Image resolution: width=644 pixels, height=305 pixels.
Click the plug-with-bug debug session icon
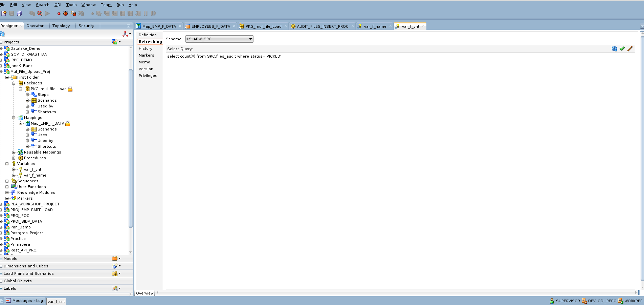tap(73, 14)
